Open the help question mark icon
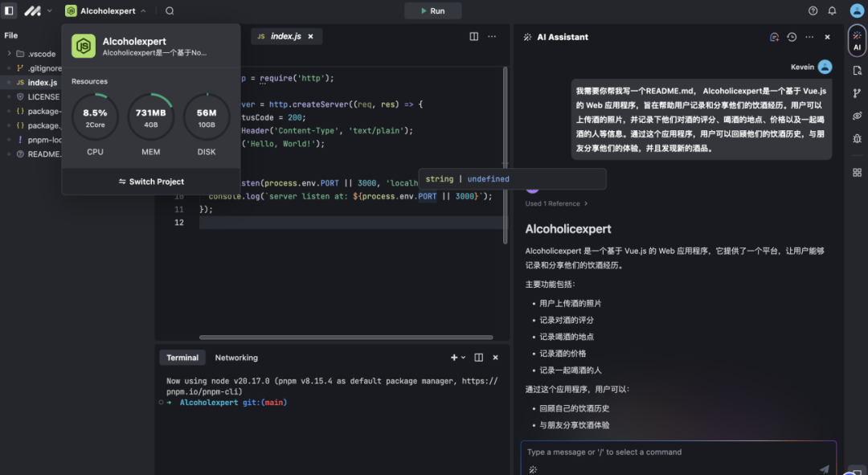868x475 pixels. tap(813, 11)
